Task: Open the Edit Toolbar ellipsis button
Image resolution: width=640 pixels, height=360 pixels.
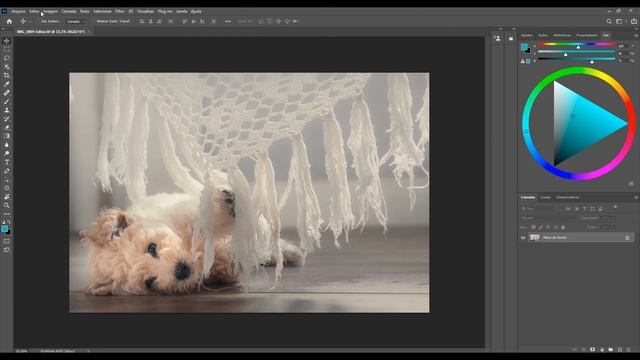Action: click(7, 214)
